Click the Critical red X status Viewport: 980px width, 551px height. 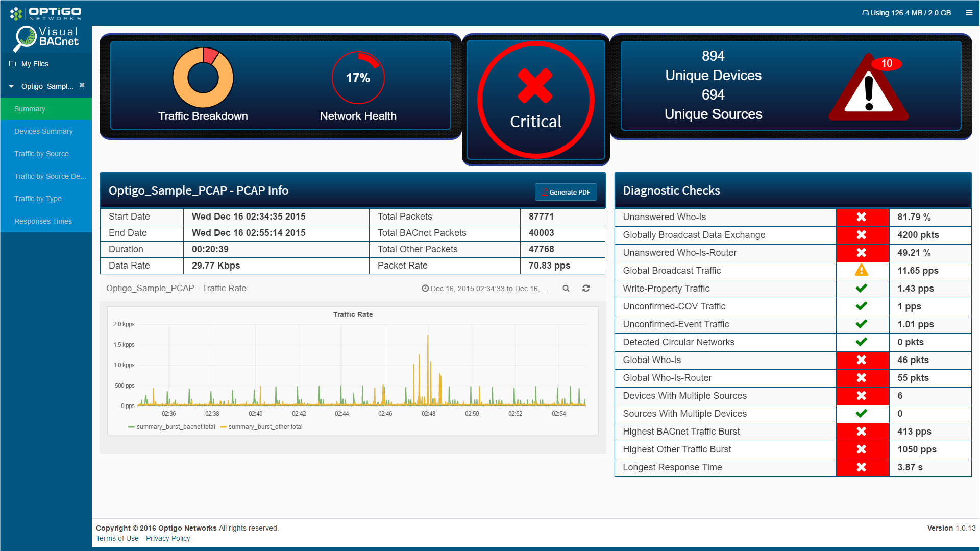(535, 86)
